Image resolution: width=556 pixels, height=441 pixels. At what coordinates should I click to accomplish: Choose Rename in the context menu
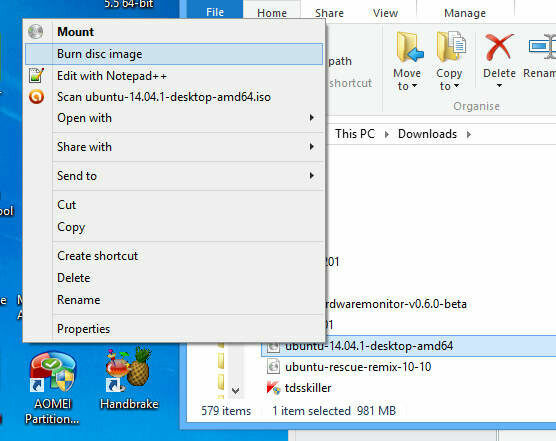click(x=174, y=300)
